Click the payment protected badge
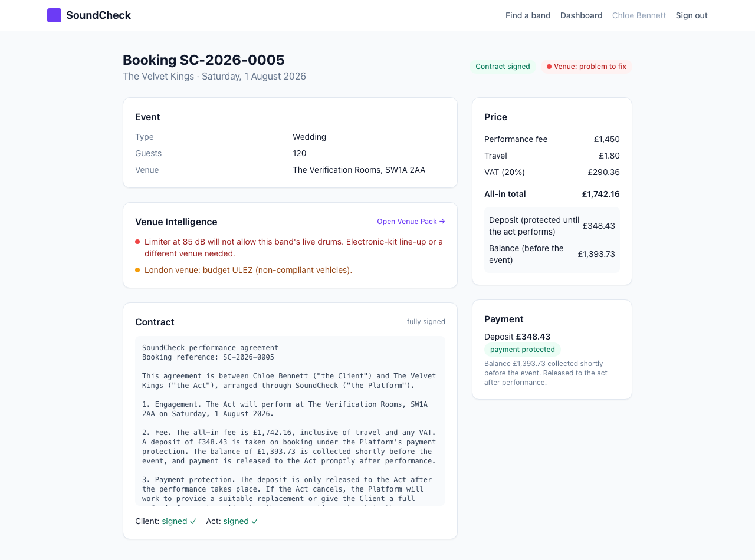The width and height of the screenshot is (755, 560). [x=523, y=350]
